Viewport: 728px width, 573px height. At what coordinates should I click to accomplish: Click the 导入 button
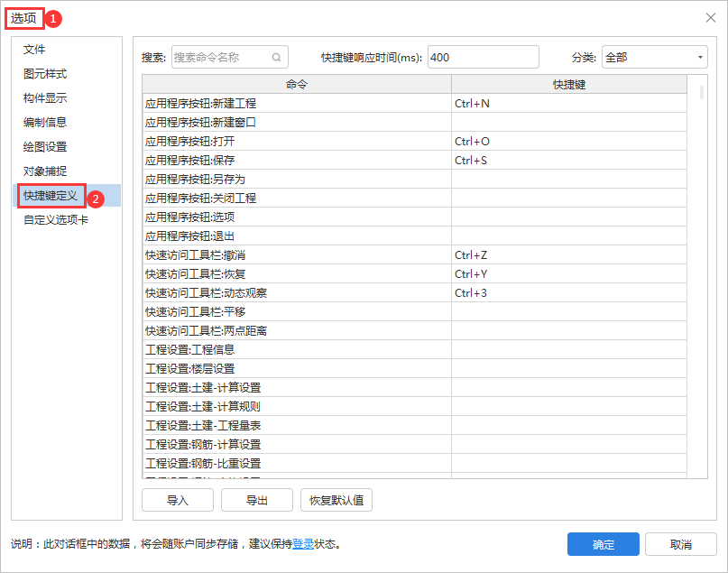178,500
